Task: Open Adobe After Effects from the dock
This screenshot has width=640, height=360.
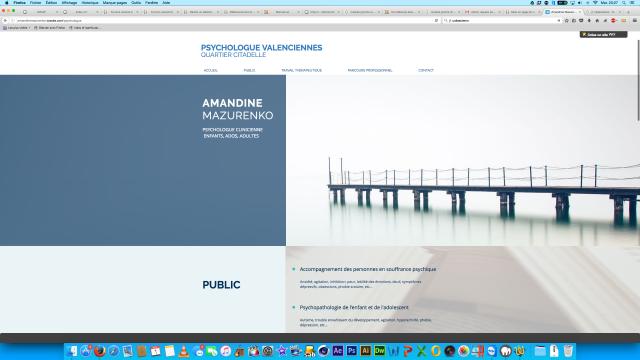Action: pyautogui.click(x=338, y=351)
